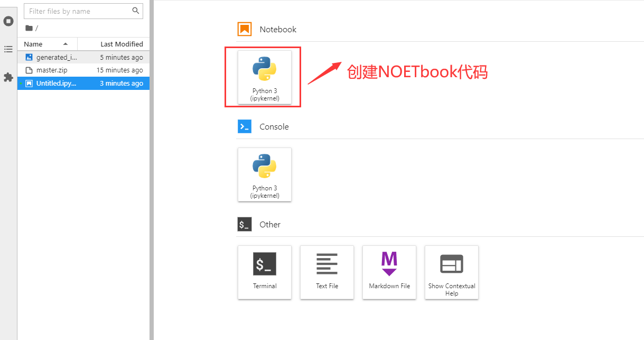This screenshot has height=340, width=644.
Task: Click the Console section header icon
Action: 244,127
